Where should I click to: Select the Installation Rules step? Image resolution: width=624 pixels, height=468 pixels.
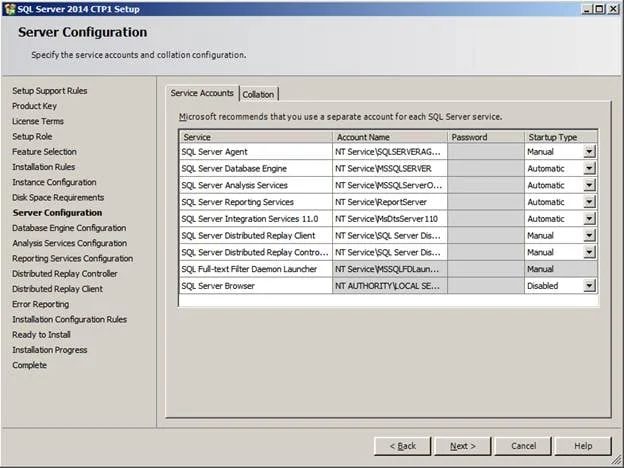tap(43, 167)
